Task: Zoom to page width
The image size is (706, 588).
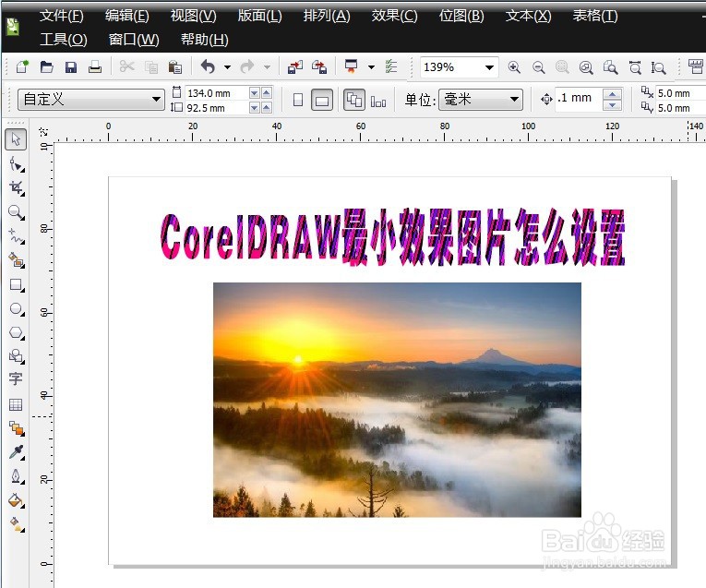Action: 635,67
